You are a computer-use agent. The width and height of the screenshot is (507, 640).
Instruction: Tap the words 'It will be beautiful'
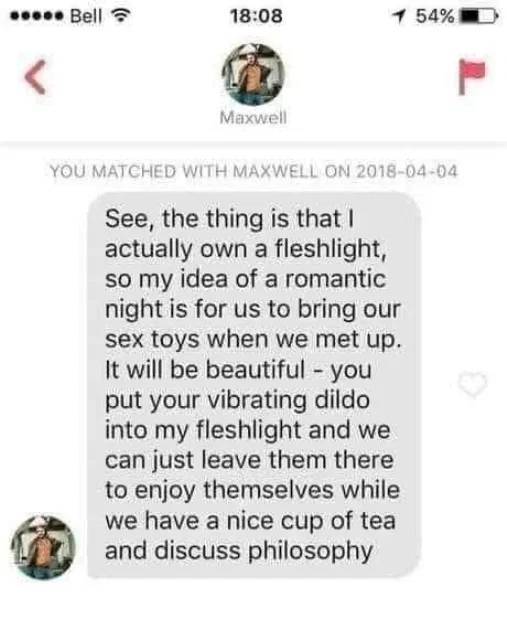click(x=205, y=370)
